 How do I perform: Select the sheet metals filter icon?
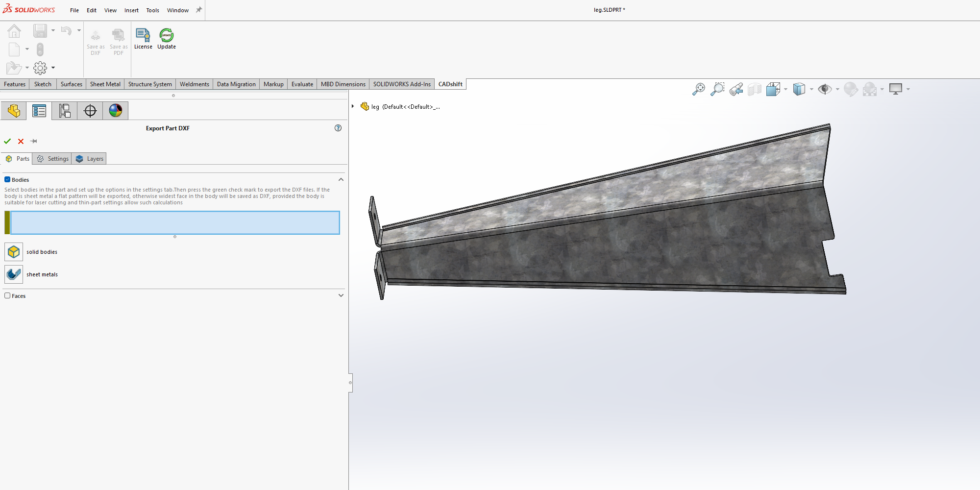[x=14, y=274]
